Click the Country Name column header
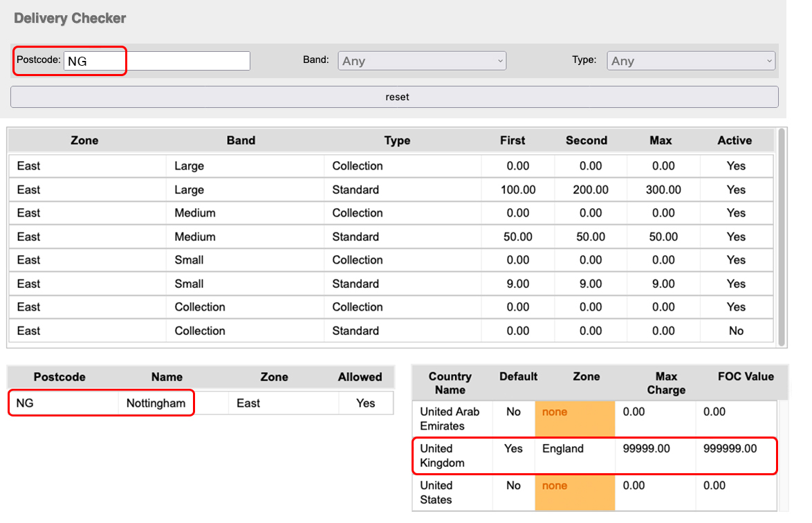 click(450, 383)
